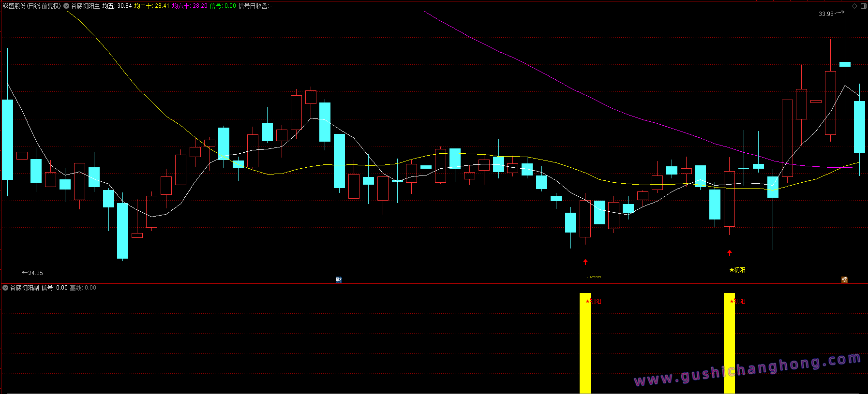Click the 均六十: 28.20 value
Screen dimensions: 868x394
tap(190, 6)
